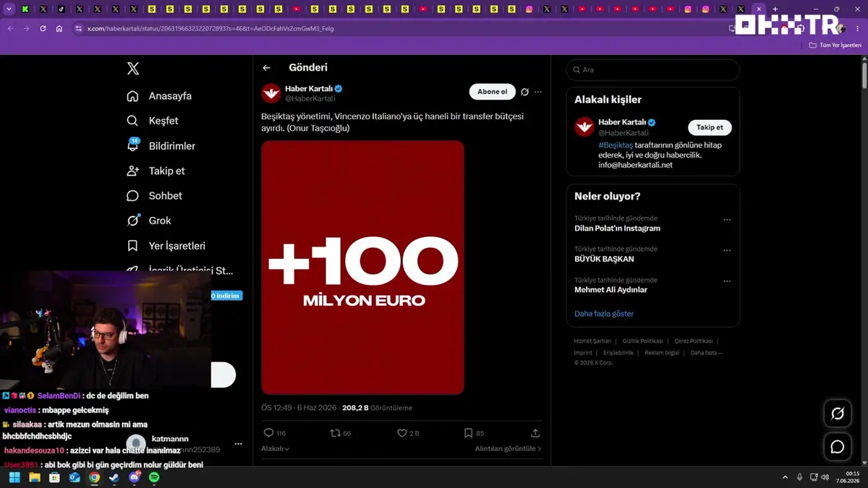
Task: Reload the page with refresh icon
Action: [x=43, y=28]
